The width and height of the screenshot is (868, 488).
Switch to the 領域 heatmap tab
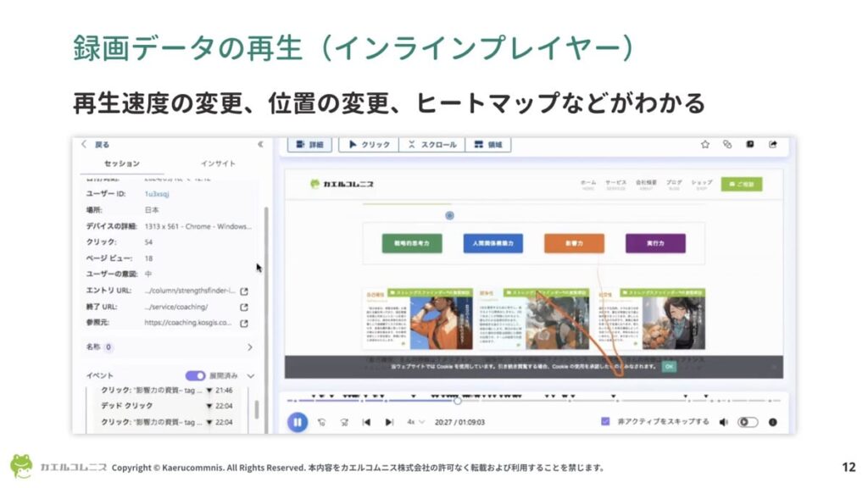coord(487,144)
